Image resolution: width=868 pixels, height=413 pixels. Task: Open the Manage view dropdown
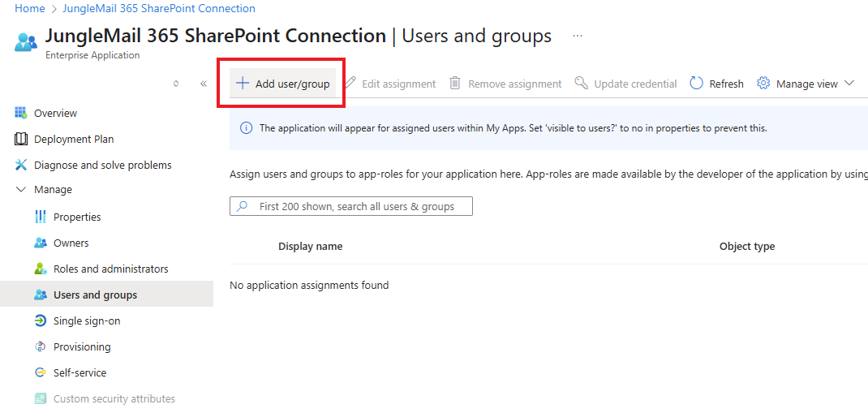point(806,84)
